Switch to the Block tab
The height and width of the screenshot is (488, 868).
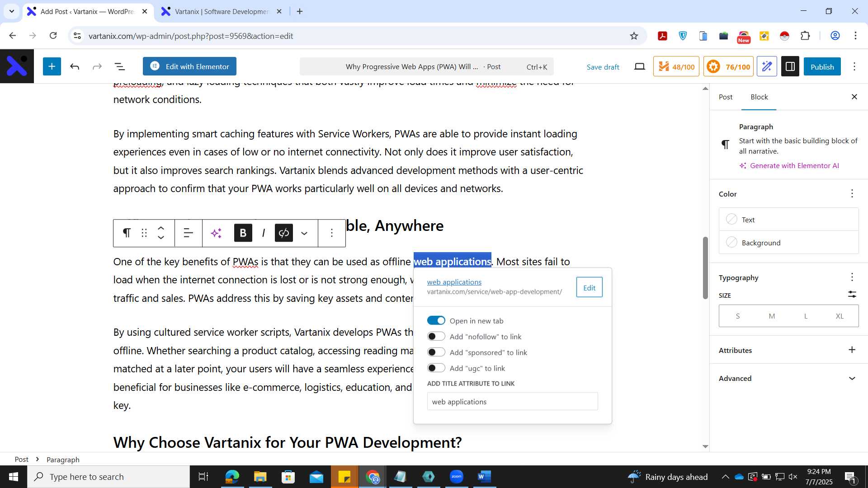pyautogui.click(x=759, y=97)
